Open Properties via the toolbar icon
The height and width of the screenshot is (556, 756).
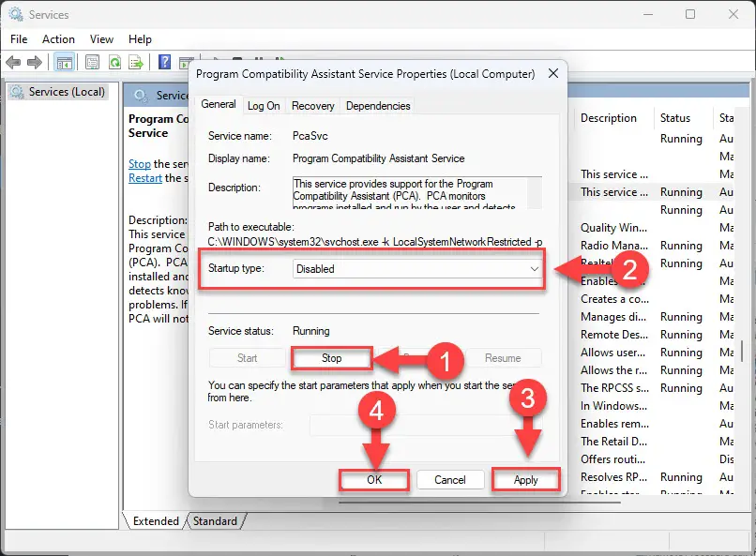click(91, 62)
